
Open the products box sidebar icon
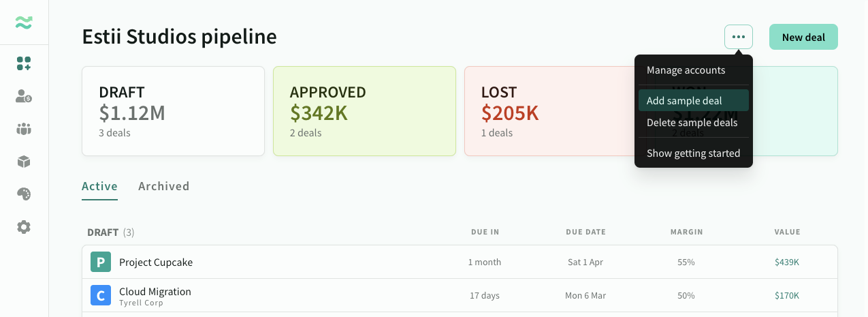(x=24, y=162)
